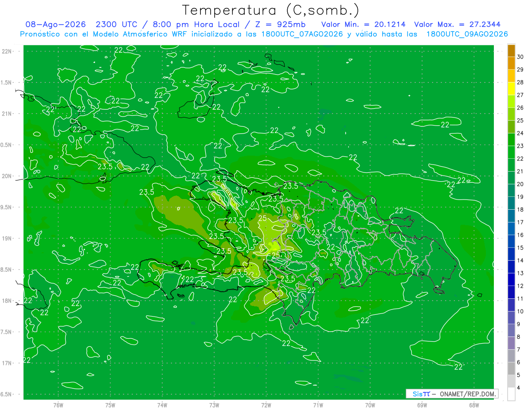Click the dark orange swatch atop the legend
Image resolution: width=532 pixels, height=411 pixels.
pos(511,51)
